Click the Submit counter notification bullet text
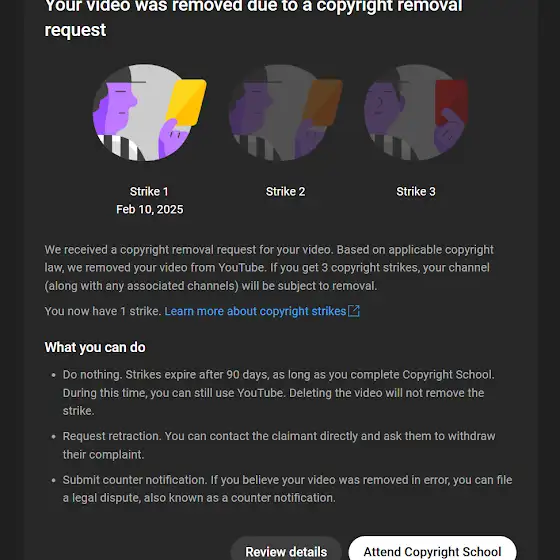 click(x=288, y=489)
